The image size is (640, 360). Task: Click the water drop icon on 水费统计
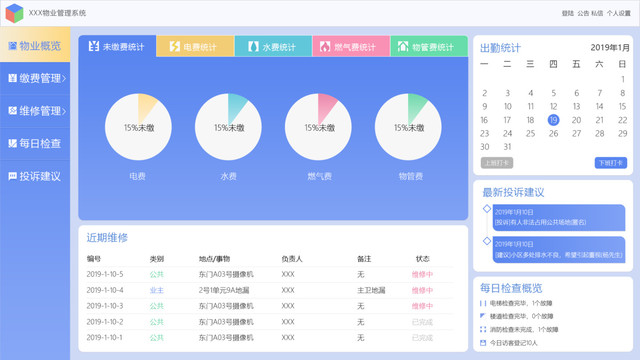pyautogui.click(x=253, y=46)
